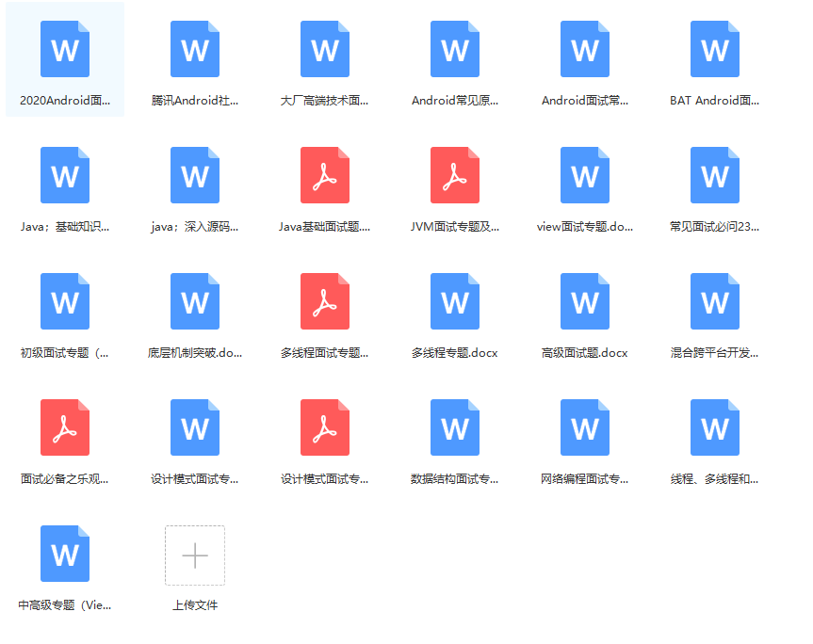This screenshot has width=813, height=644.
Task: Open the Android常见原... document icon
Action: click(455, 49)
